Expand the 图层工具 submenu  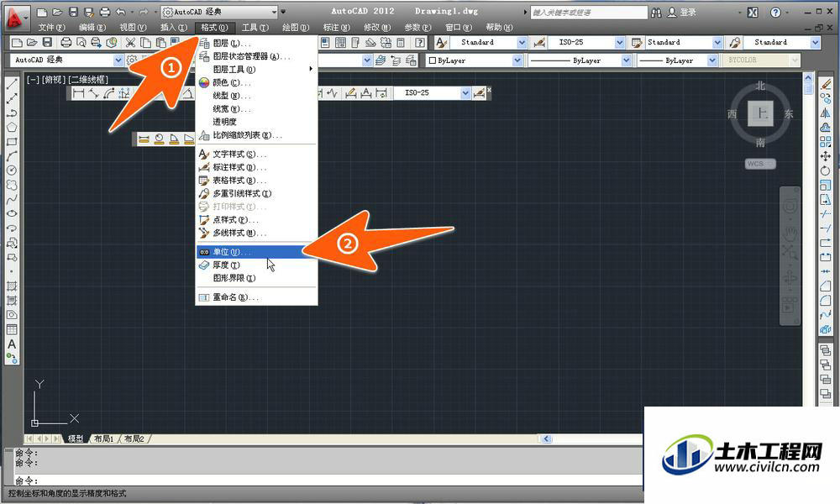[256, 69]
